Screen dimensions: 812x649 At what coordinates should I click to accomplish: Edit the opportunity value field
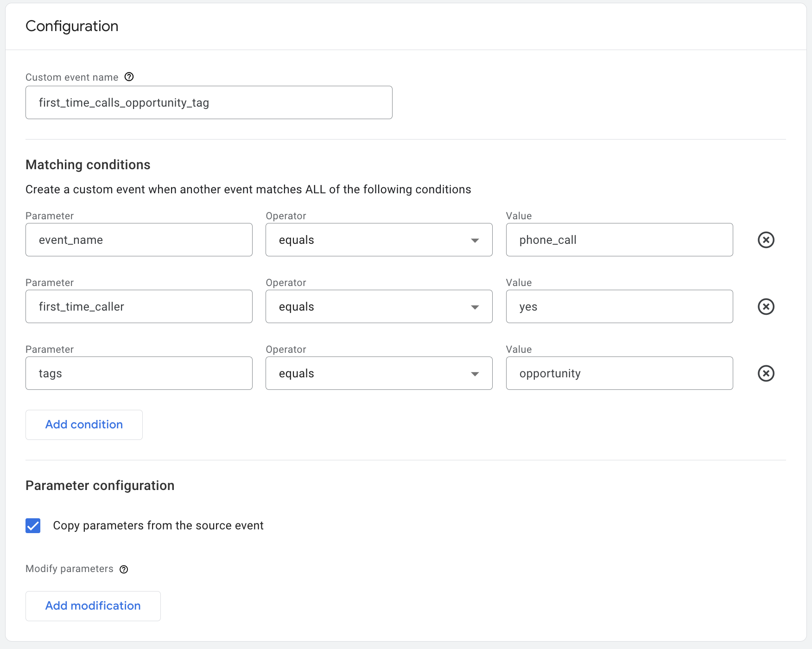(x=619, y=373)
